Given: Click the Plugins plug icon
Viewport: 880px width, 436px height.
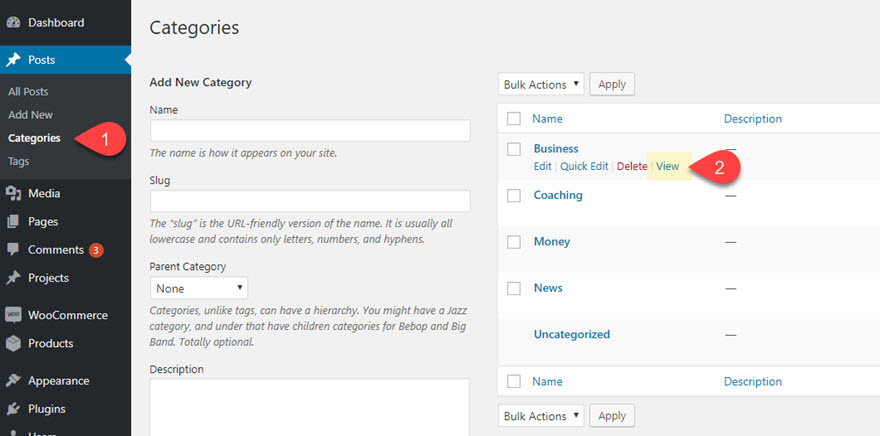Looking at the screenshot, I should (14, 408).
